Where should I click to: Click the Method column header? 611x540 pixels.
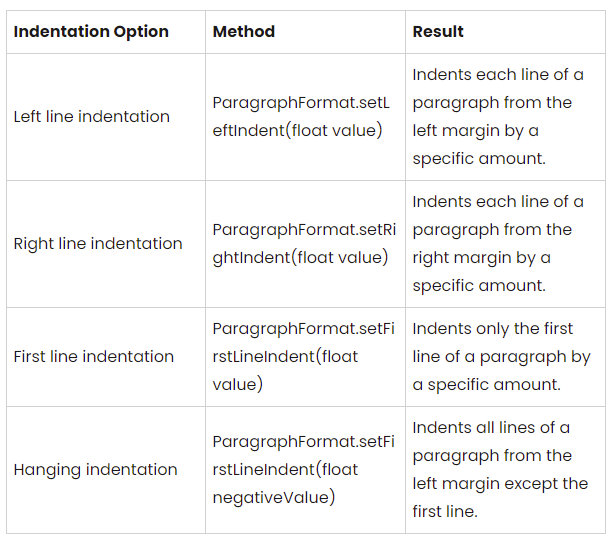tap(243, 31)
